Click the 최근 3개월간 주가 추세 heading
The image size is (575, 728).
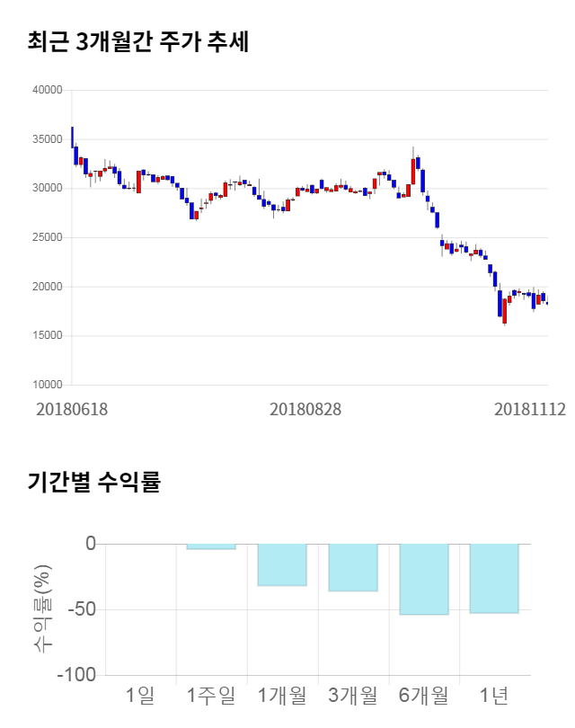point(138,42)
